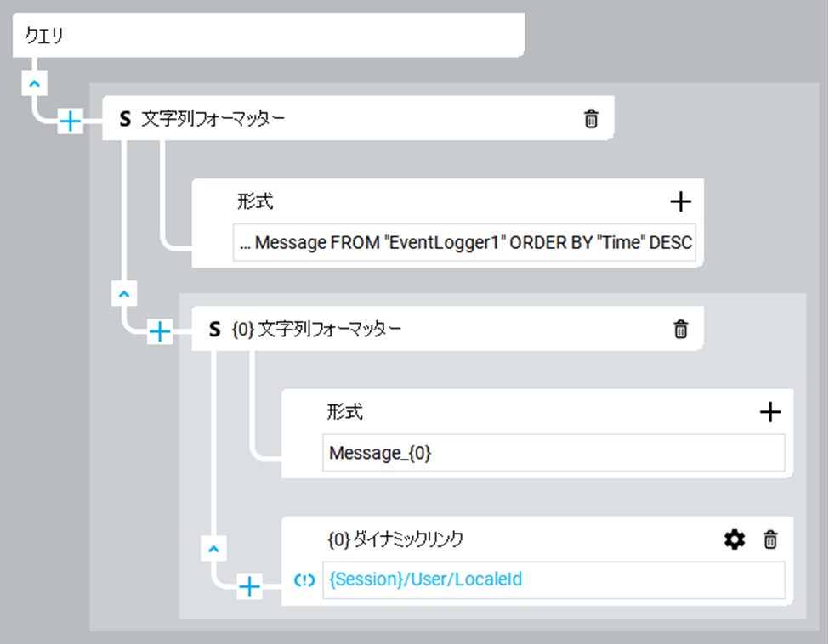
Task: Delete the {0} ダイナミックリンク with trash icon
Action: coord(770,539)
